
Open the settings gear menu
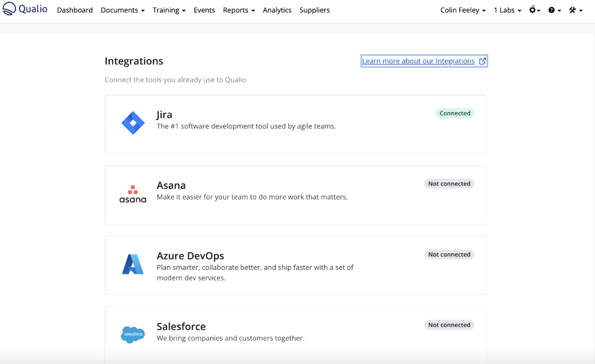534,10
